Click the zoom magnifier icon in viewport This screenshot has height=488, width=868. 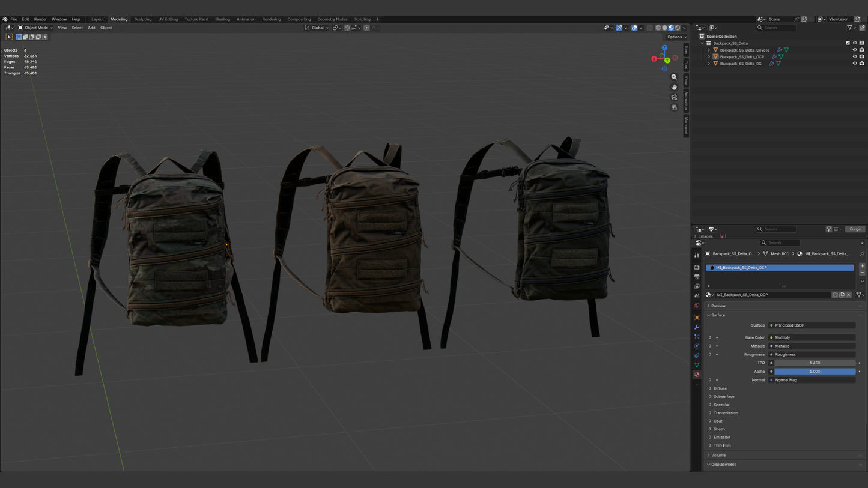click(x=674, y=77)
